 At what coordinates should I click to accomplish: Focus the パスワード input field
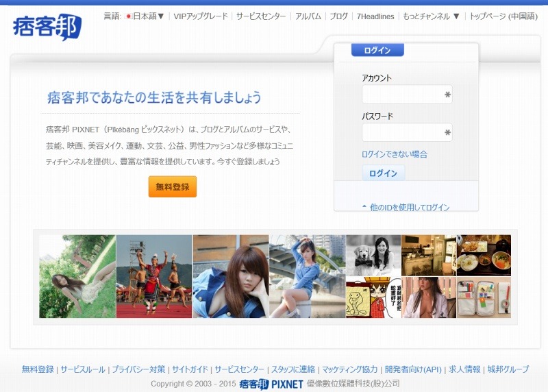pyautogui.click(x=402, y=133)
